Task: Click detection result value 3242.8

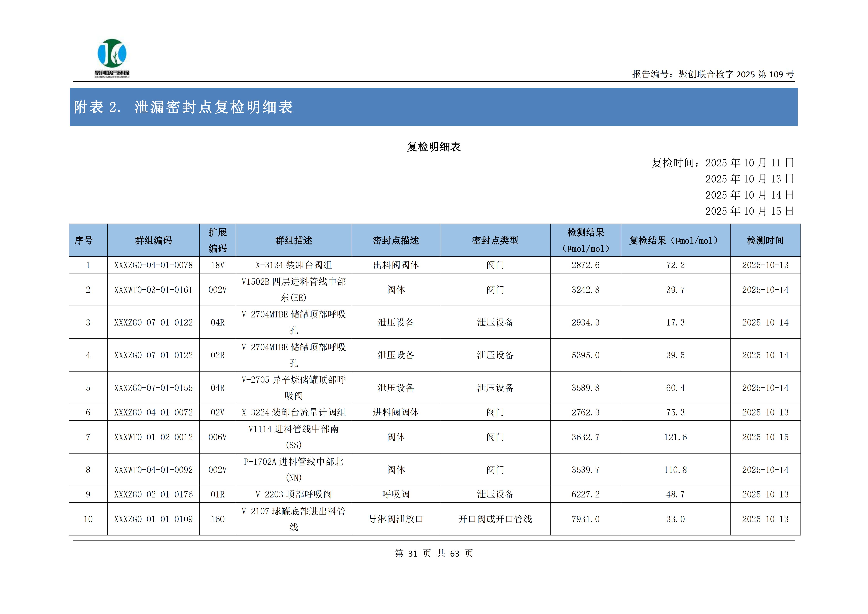Action: pyautogui.click(x=585, y=290)
